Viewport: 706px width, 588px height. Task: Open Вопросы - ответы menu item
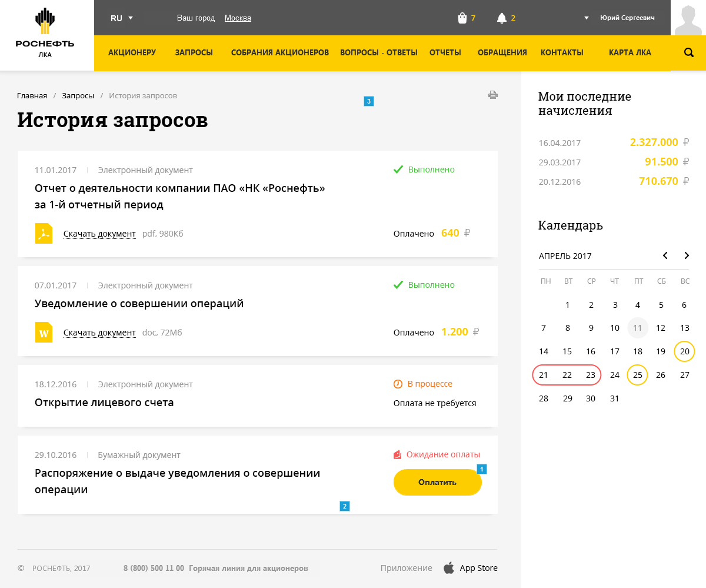tap(379, 52)
